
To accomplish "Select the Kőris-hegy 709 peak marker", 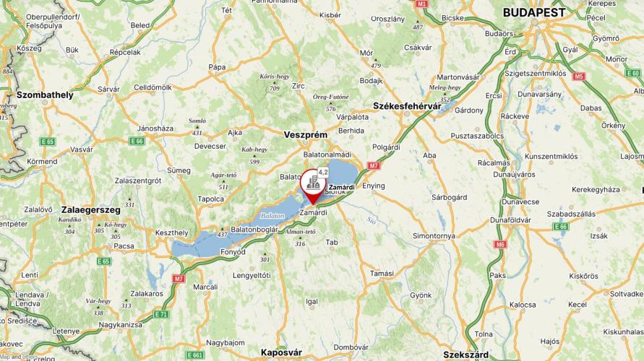I will coord(275,82).
